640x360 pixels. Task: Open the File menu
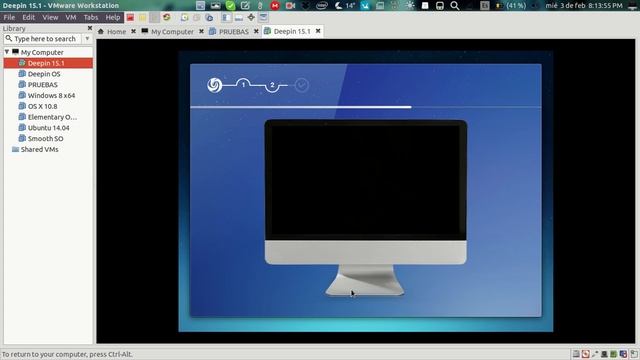(9, 18)
